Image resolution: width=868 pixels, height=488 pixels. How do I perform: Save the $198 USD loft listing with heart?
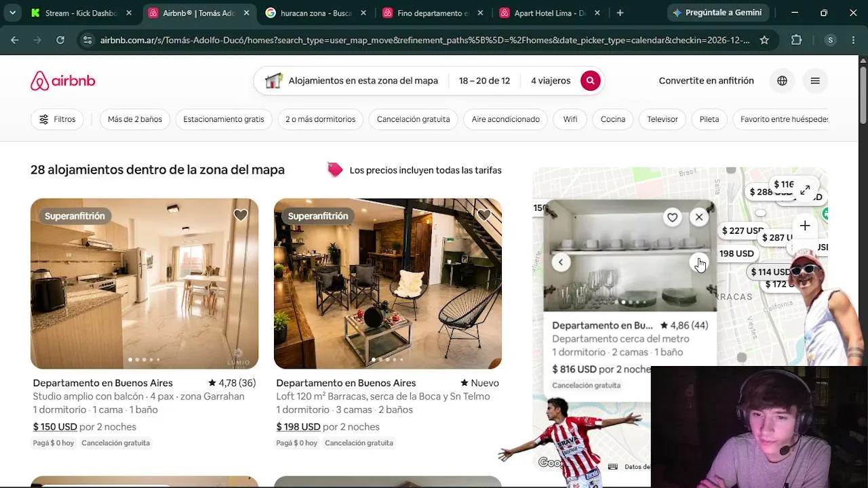click(x=484, y=216)
